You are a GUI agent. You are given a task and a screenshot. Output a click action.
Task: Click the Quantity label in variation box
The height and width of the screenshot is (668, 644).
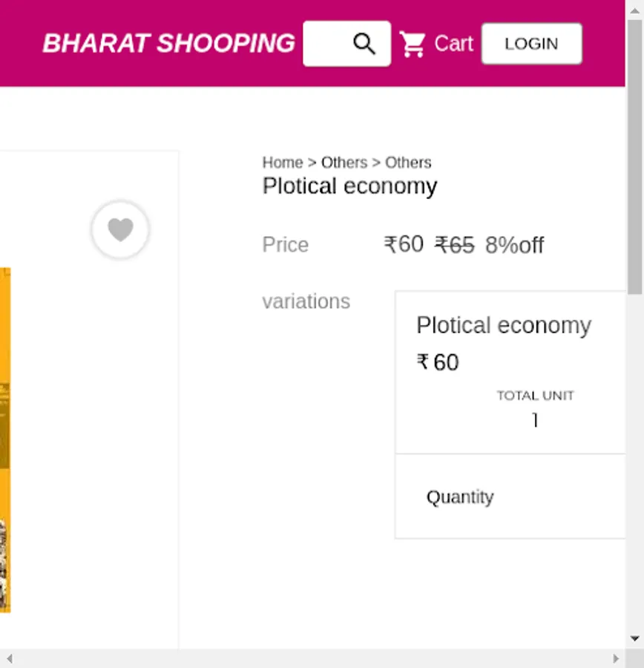pos(460,497)
